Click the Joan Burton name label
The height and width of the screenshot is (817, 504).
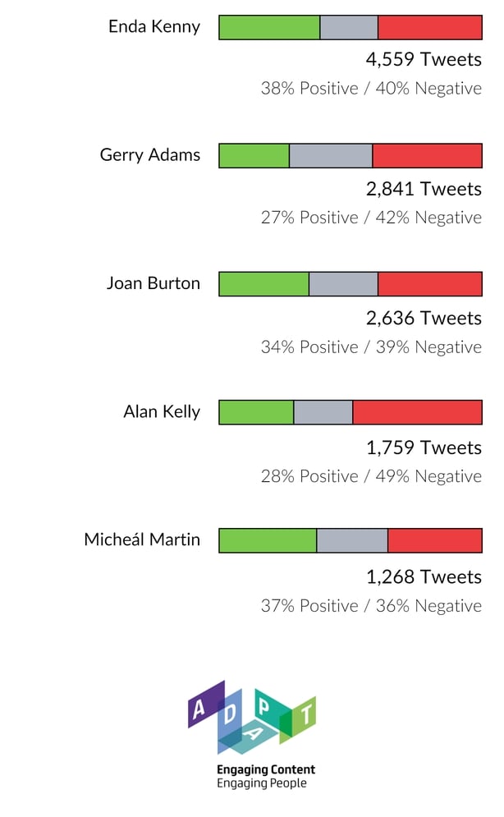tap(153, 283)
